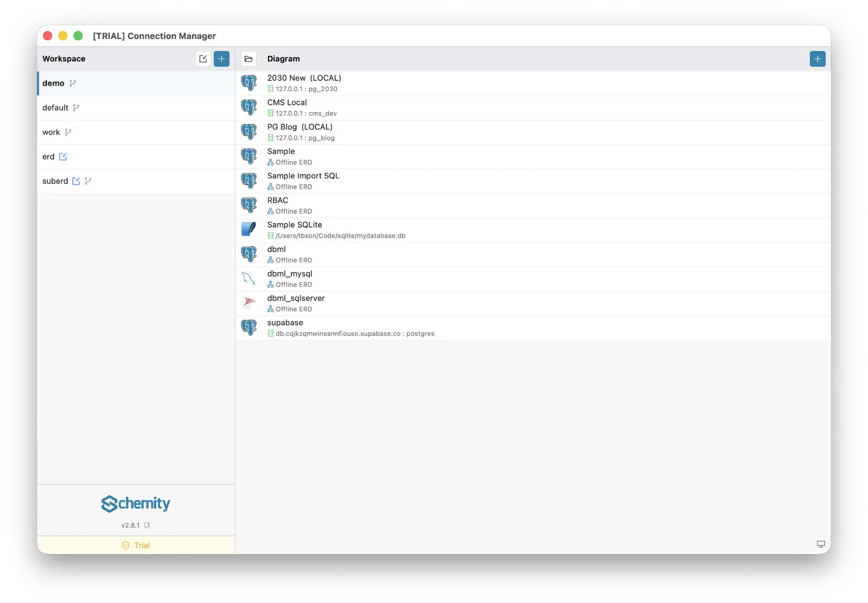Choose the suberd workspace
Image resolution: width=868 pixels, height=603 pixels.
(x=136, y=181)
